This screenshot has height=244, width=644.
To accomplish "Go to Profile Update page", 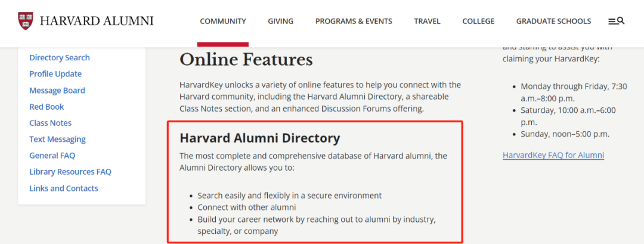I will pos(55,74).
